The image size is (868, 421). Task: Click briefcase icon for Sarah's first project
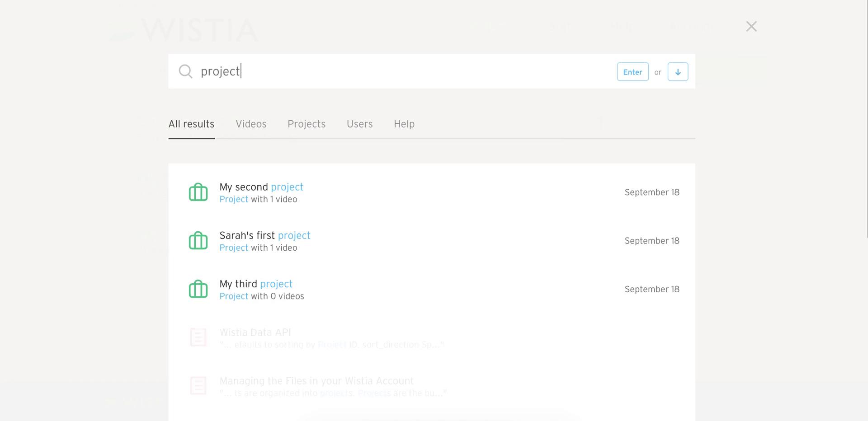[x=198, y=240]
